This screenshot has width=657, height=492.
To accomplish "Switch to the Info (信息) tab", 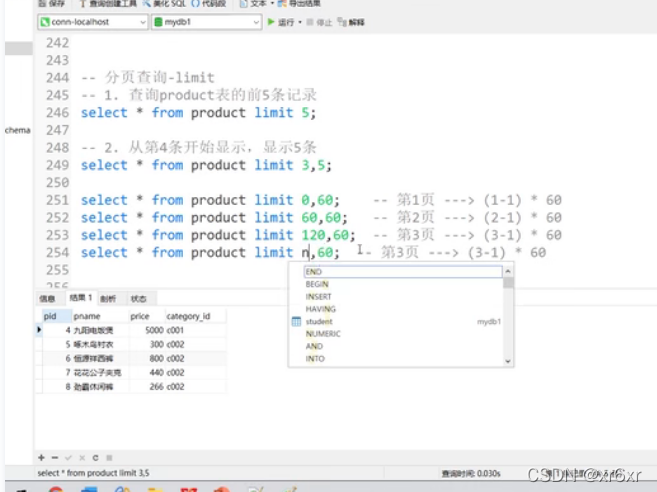I will coord(47,298).
